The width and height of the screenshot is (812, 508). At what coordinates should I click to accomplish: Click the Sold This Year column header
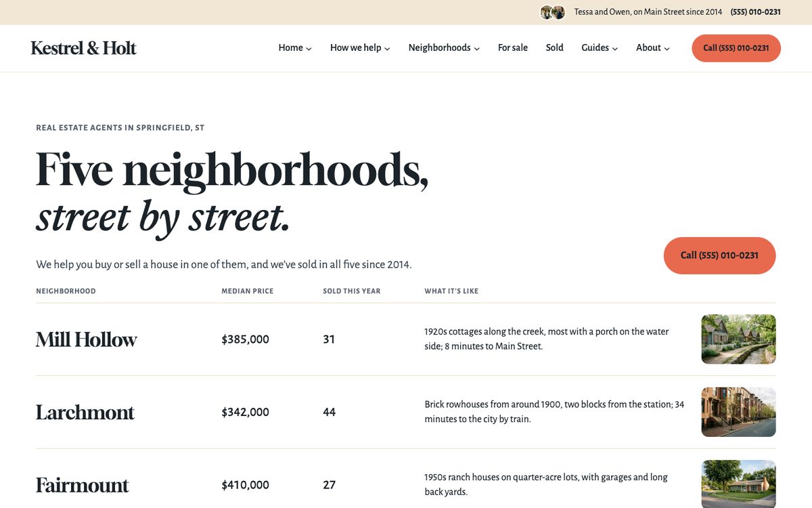(x=352, y=291)
